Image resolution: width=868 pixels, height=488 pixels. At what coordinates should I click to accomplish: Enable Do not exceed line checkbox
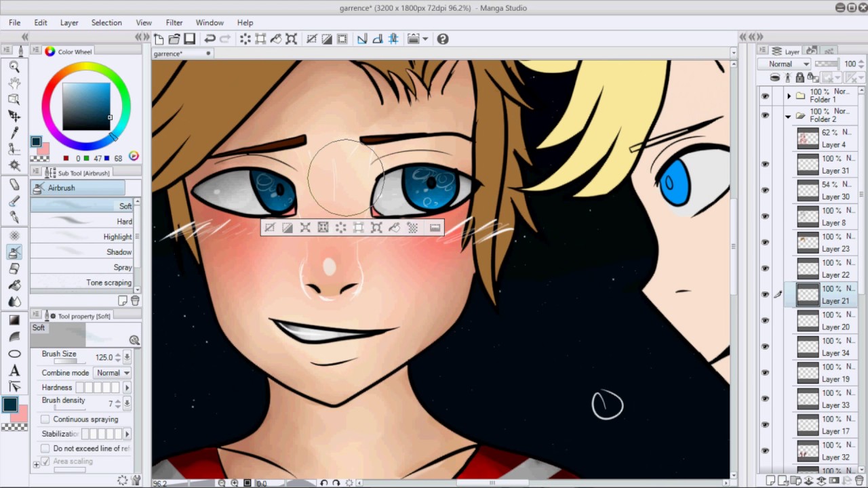45,449
